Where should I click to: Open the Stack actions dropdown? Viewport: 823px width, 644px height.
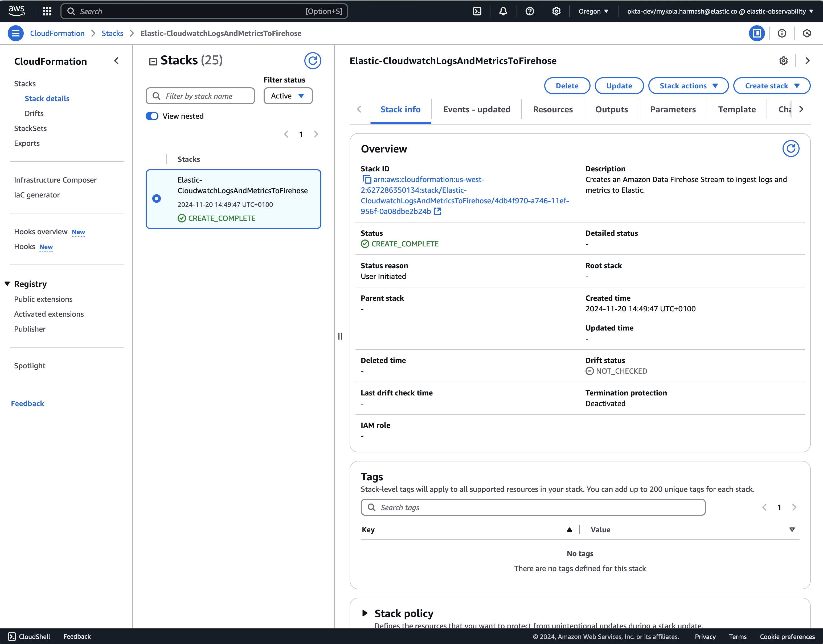(x=688, y=86)
